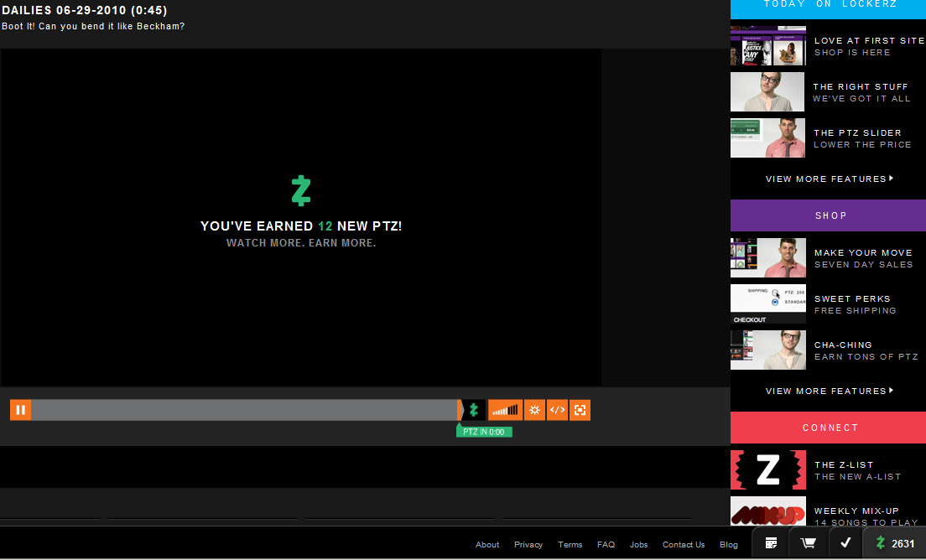The width and height of the screenshot is (926, 560).
Task: Open the Blog footer link
Action: pyautogui.click(x=729, y=545)
